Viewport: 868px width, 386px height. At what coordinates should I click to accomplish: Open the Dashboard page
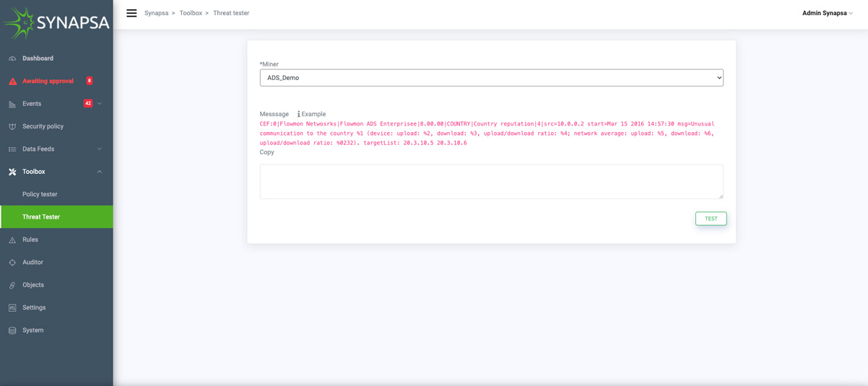pyautogui.click(x=38, y=58)
